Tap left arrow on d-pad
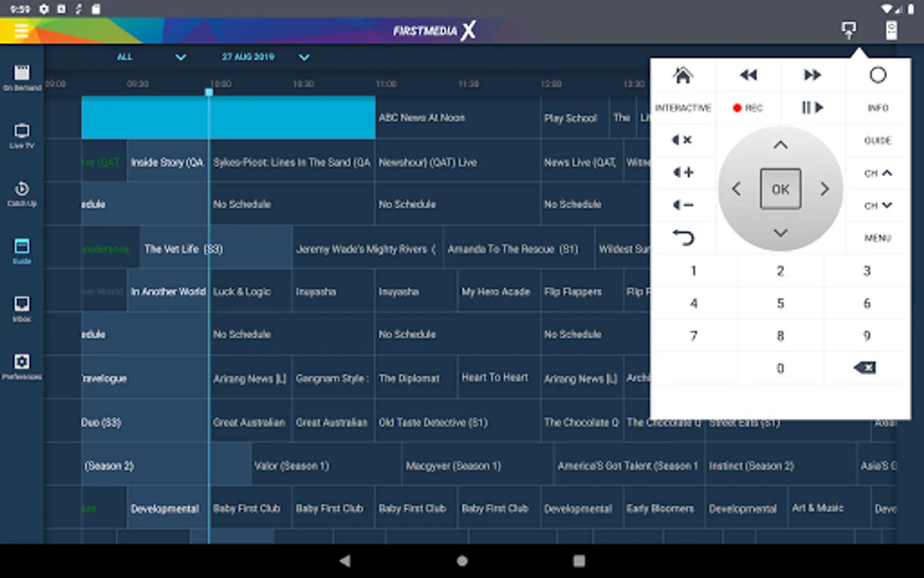 (x=736, y=189)
